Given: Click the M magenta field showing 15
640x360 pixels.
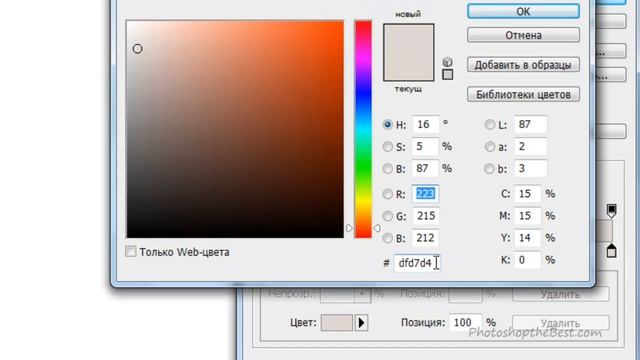Looking at the screenshot, I should 527,216.
